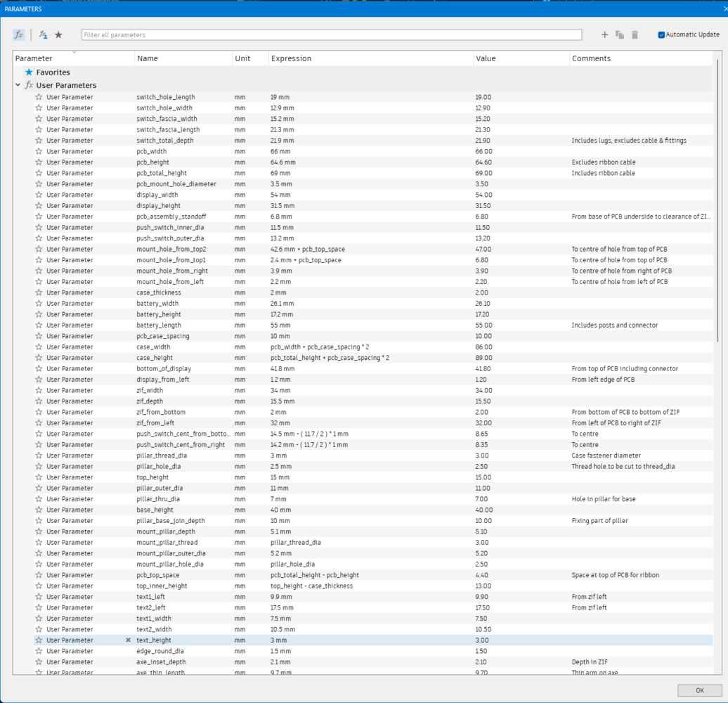Click the vertical scrollbar thumb
This screenshot has height=703, width=728.
point(717,200)
